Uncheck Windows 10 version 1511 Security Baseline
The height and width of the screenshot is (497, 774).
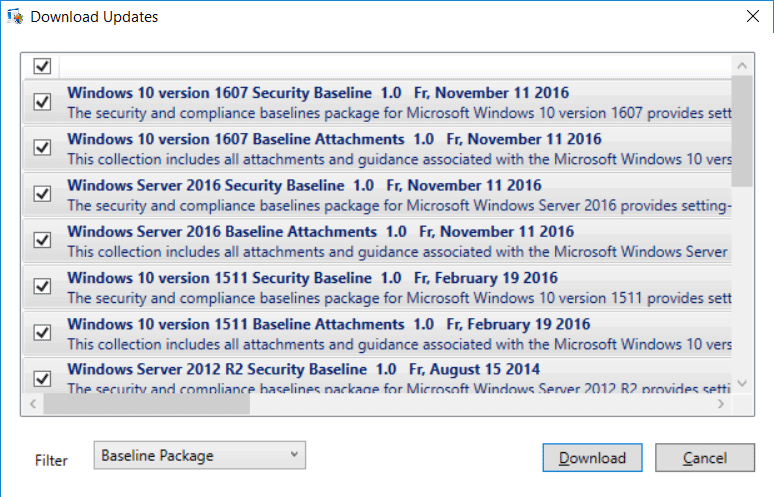click(x=42, y=286)
